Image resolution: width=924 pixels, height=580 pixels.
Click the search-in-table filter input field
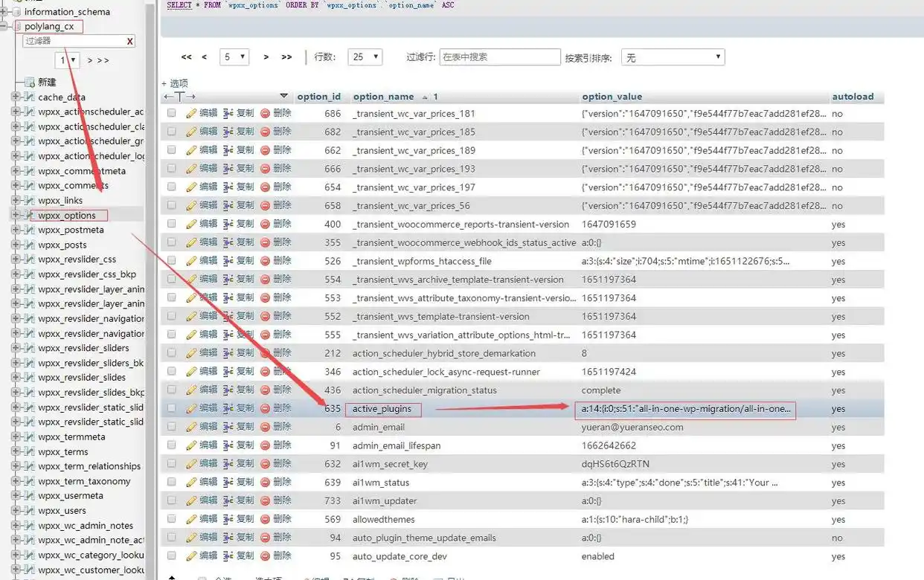499,57
